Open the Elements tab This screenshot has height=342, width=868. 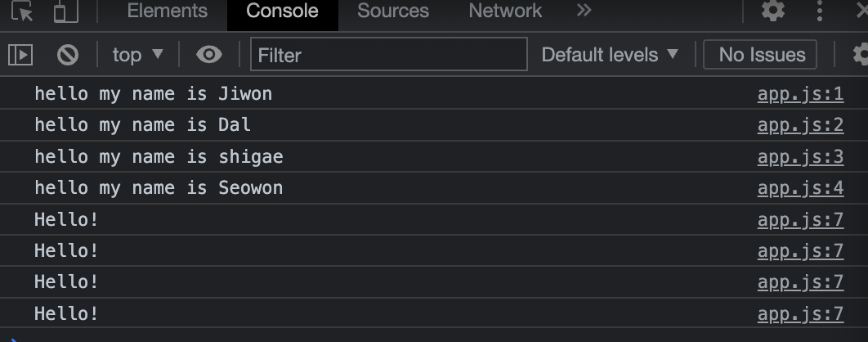(x=168, y=11)
